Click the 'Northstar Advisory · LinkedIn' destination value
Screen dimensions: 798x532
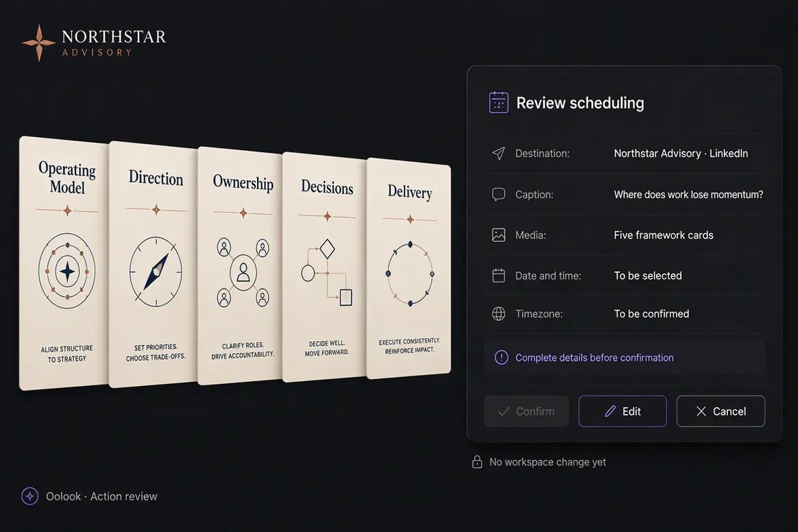coord(681,154)
